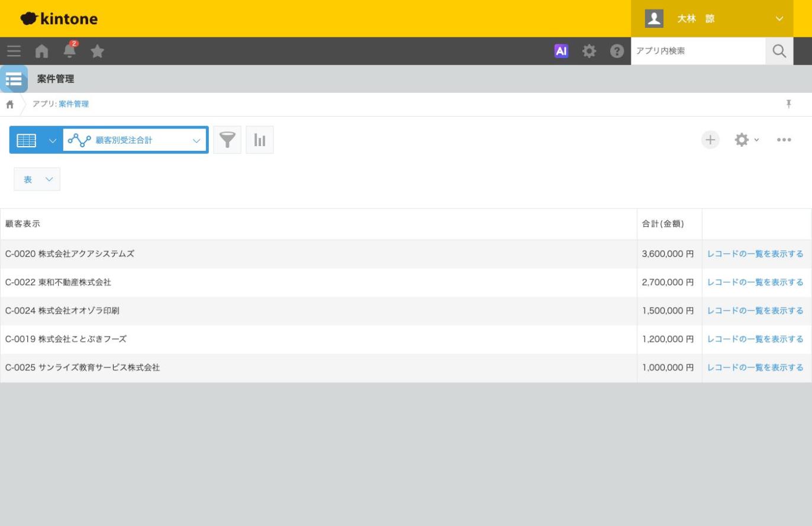
Task: Click the C-0020 株式会社アクアシステムズ cell
Action: (318, 254)
